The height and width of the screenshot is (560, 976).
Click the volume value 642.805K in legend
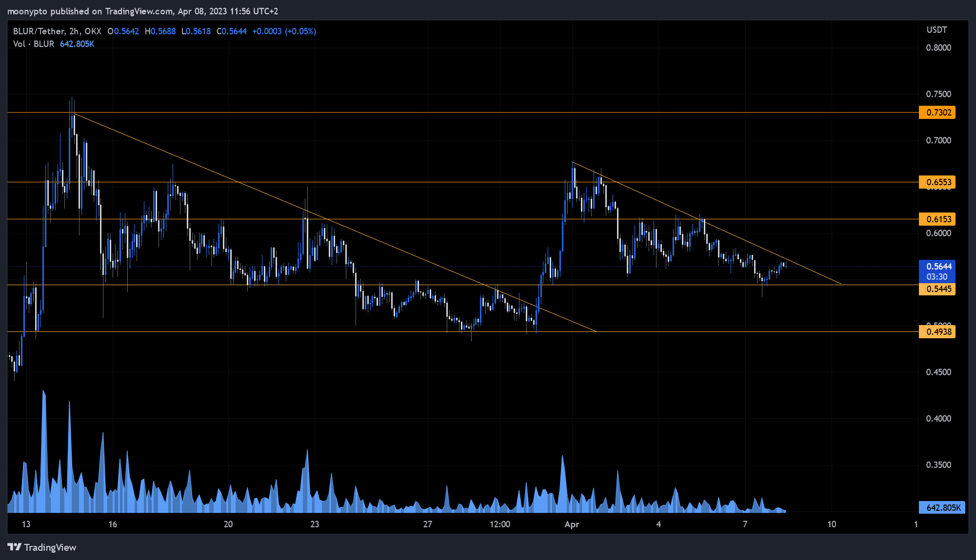(77, 44)
